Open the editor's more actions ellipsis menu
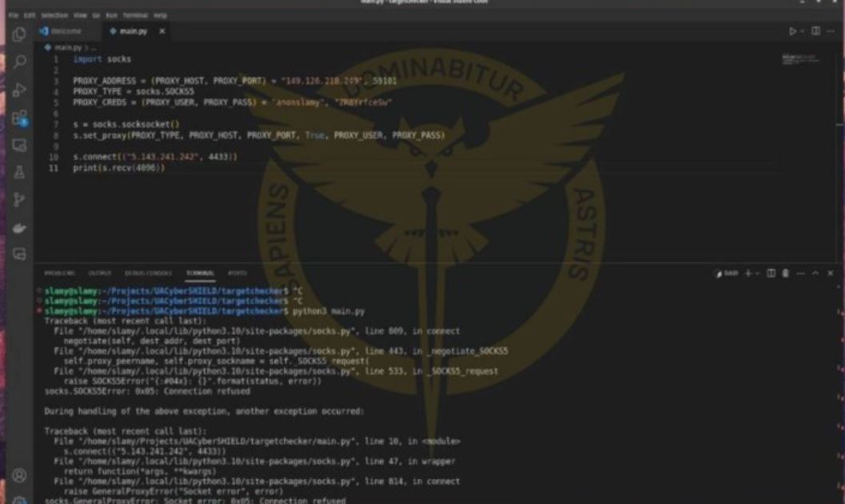 click(x=829, y=30)
